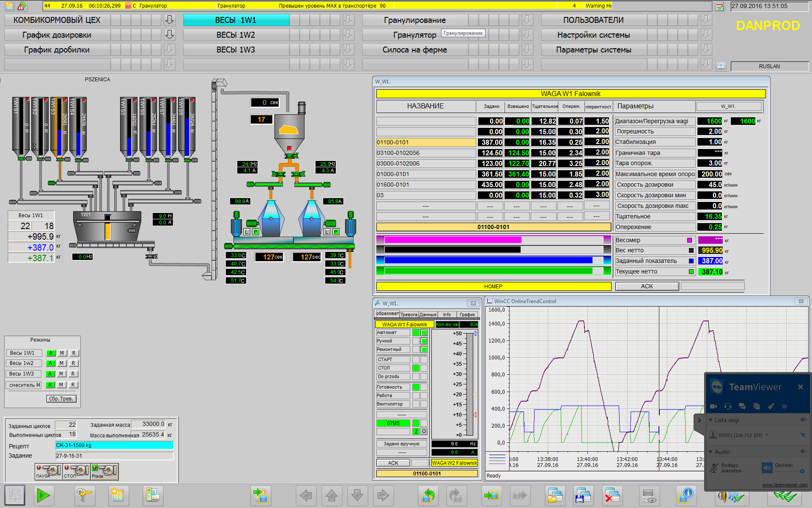
Task: Click the blue info window icon
Action: [686, 495]
